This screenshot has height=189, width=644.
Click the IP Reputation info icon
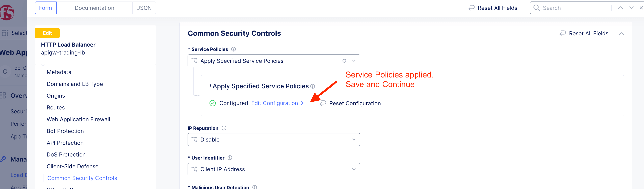pos(224,128)
